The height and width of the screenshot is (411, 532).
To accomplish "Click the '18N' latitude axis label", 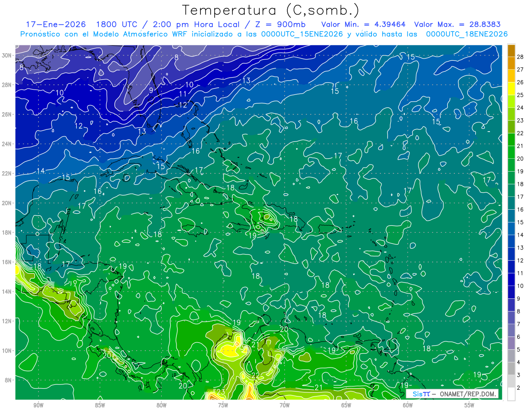I will pyautogui.click(x=8, y=232).
